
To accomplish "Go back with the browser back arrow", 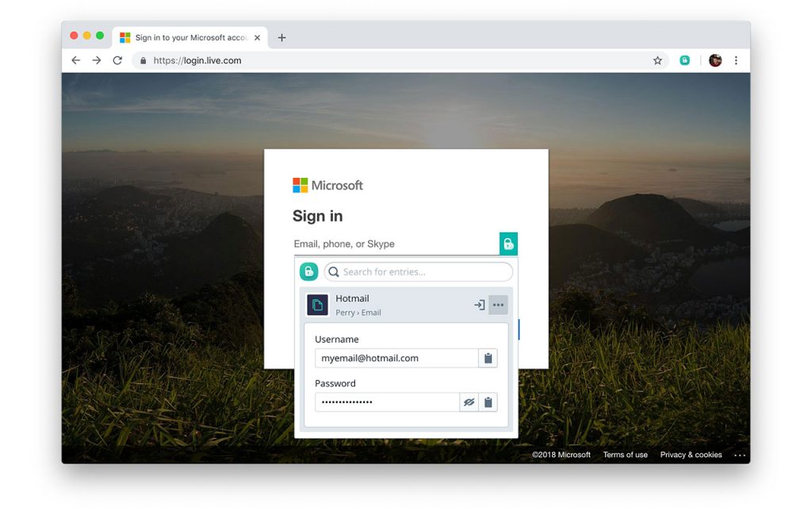I will click(76, 60).
